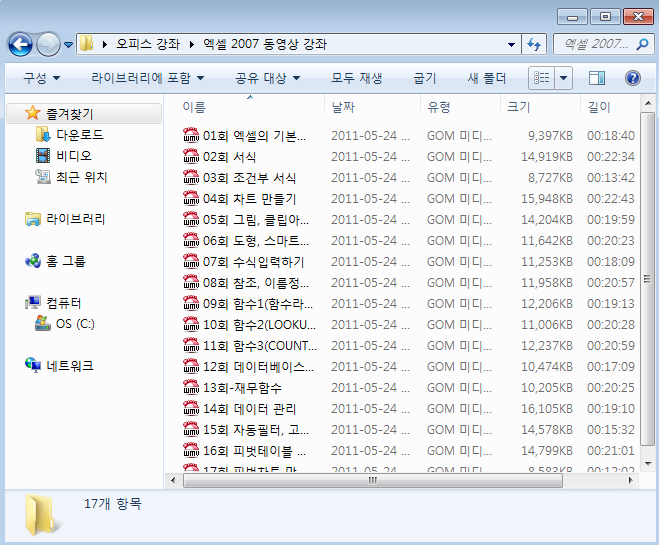Click the vertical scrollbar up arrow
This screenshot has height=545, width=659.
(648, 103)
